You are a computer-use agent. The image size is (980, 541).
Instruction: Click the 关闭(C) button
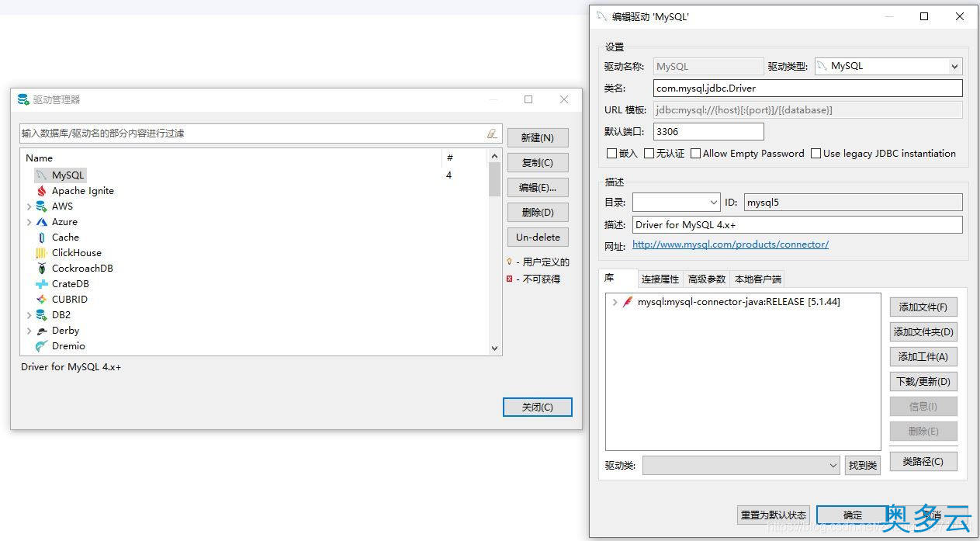coord(538,407)
